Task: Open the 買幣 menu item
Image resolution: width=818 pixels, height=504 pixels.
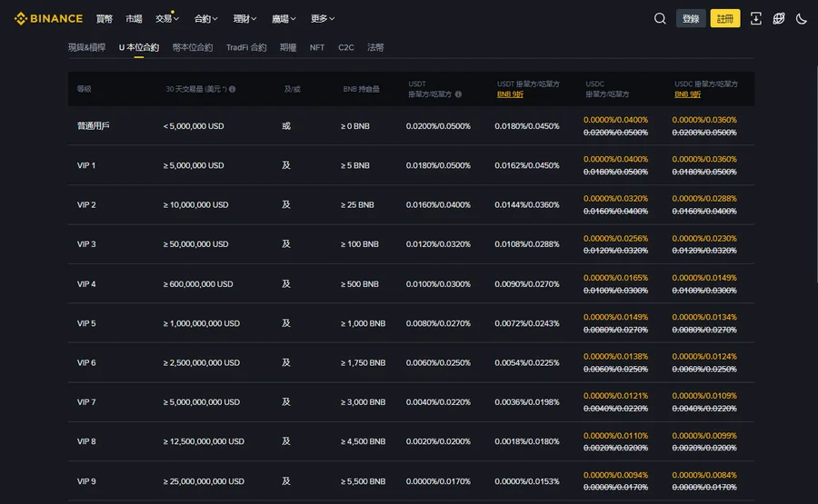Action: (105, 19)
